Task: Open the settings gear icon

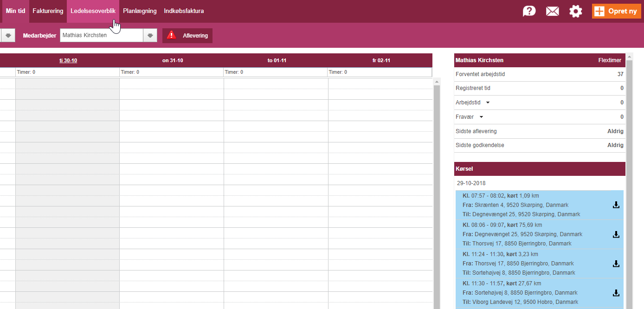Action: coord(575,11)
